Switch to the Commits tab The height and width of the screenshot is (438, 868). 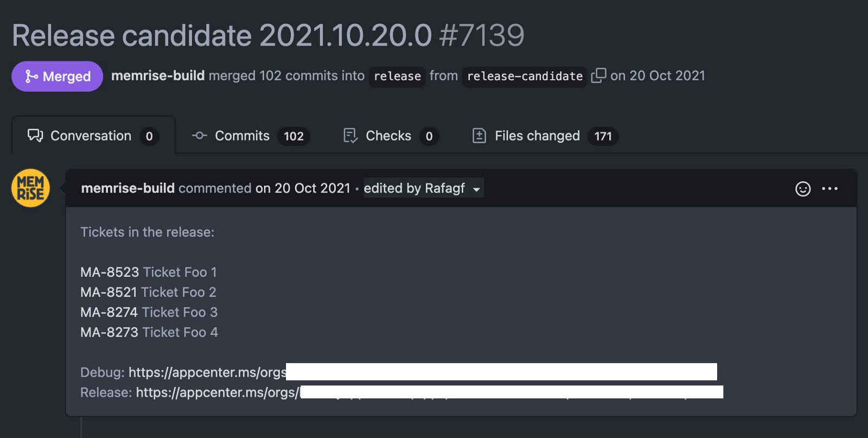click(x=251, y=136)
